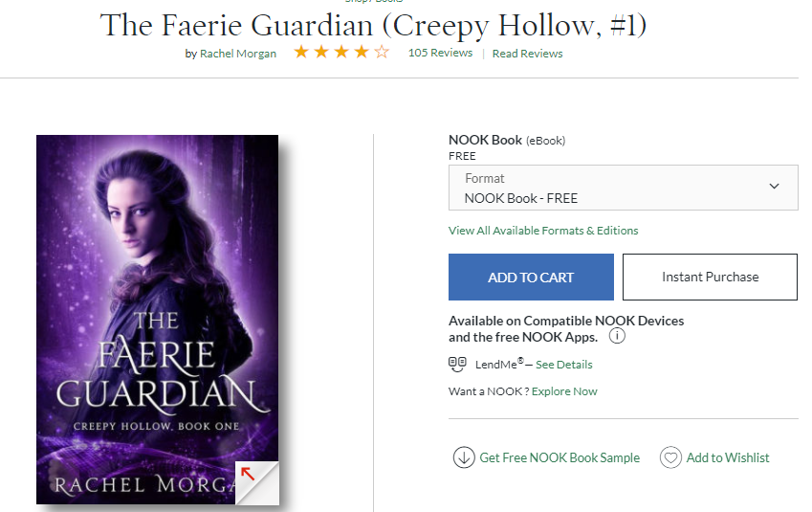This screenshot has width=812, height=512.
Task: Add the book to cart
Action: click(531, 277)
